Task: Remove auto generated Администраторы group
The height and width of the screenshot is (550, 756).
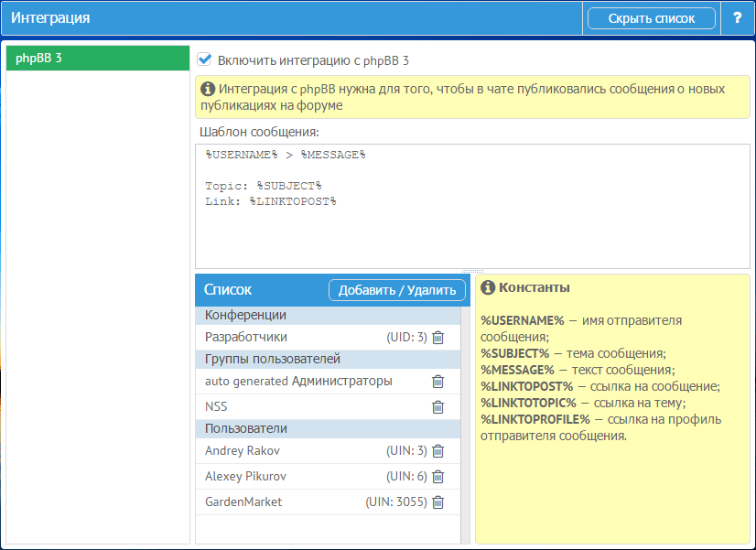Action: (437, 382)
